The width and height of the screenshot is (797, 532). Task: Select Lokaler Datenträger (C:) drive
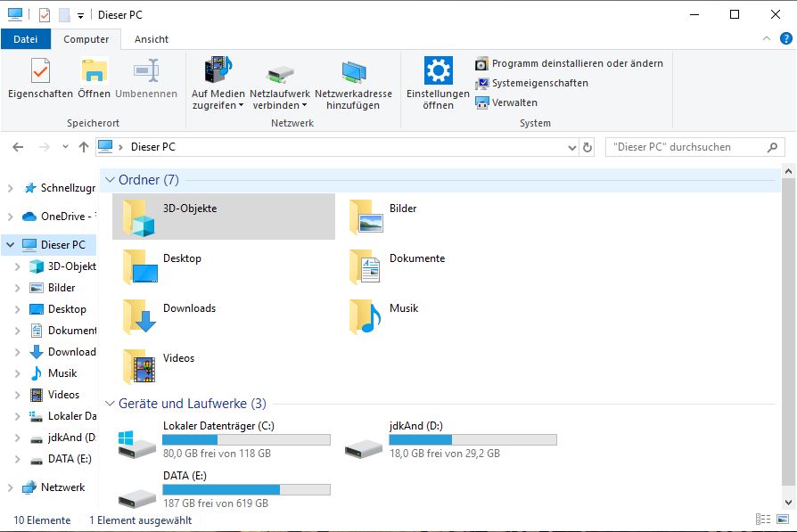[224, 439]
